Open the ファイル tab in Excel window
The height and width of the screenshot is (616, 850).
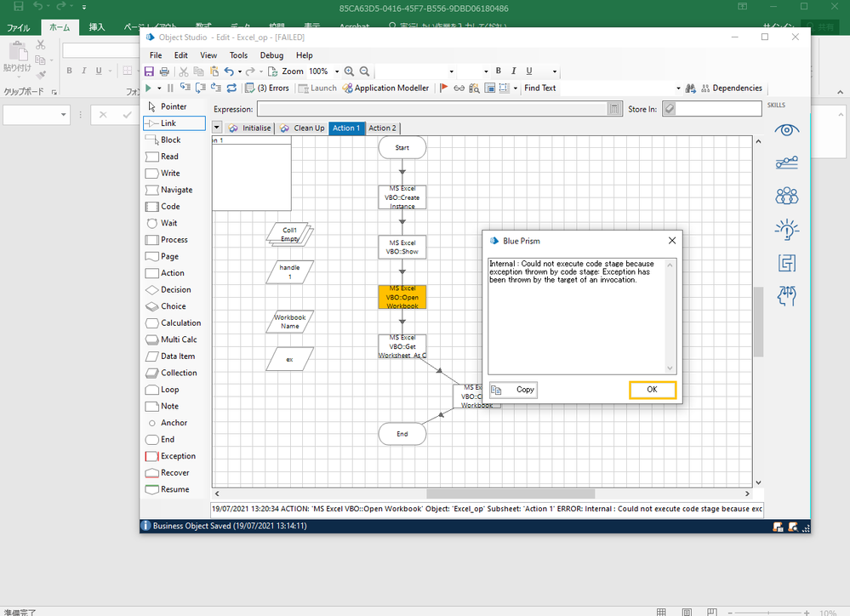click(x=19, y=28)
